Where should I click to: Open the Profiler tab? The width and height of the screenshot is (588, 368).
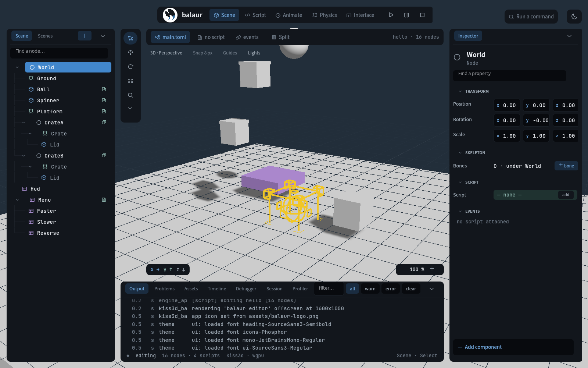[x=300, y=289]
